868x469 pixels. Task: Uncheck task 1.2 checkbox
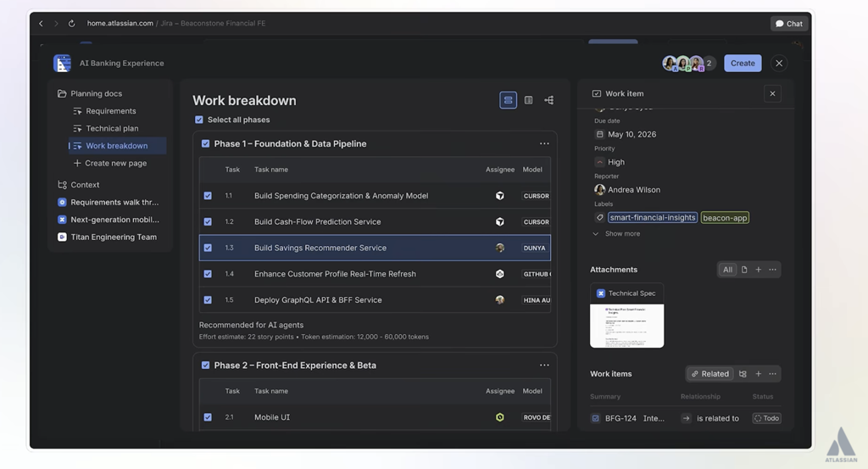pyautogui.click(x=208, y=221)
